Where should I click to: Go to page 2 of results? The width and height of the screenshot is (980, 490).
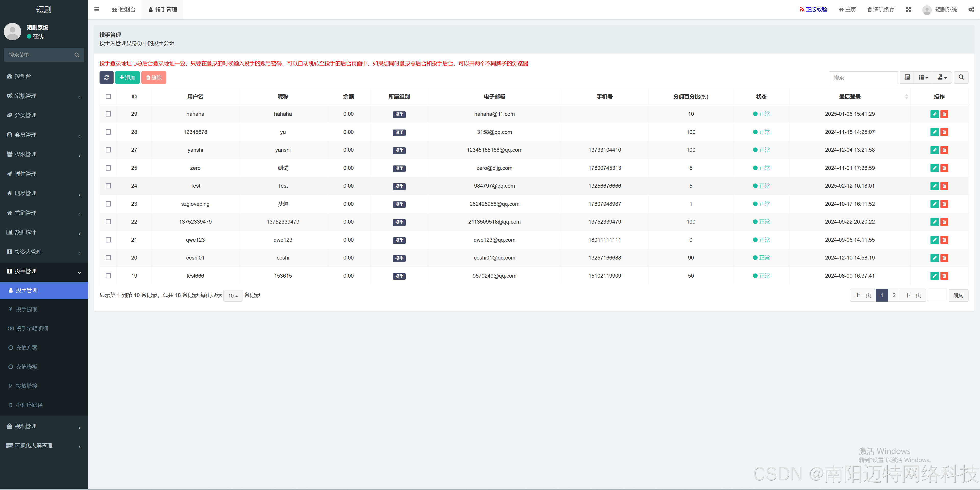point(894,295)
